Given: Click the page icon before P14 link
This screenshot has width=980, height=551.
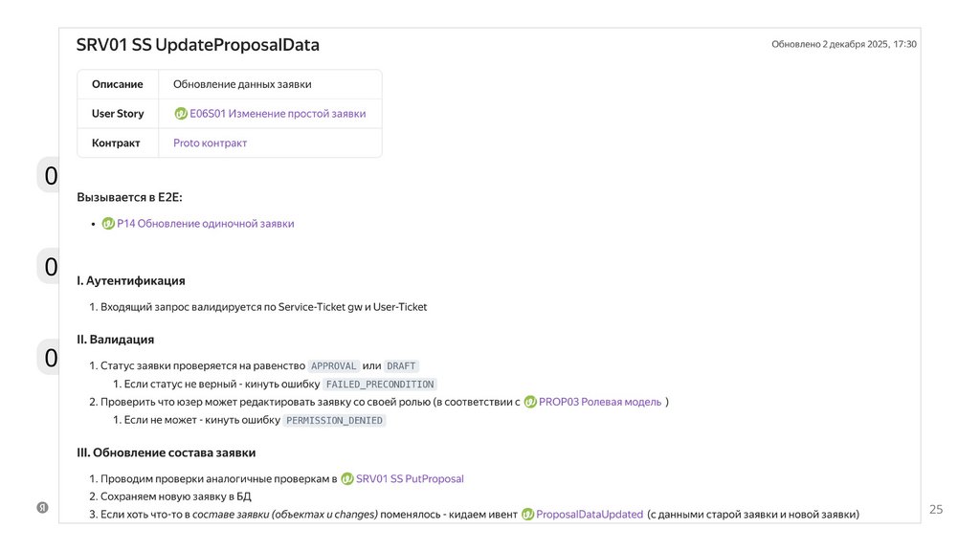Looking at the screenshot, I should [x=108, y=224].
